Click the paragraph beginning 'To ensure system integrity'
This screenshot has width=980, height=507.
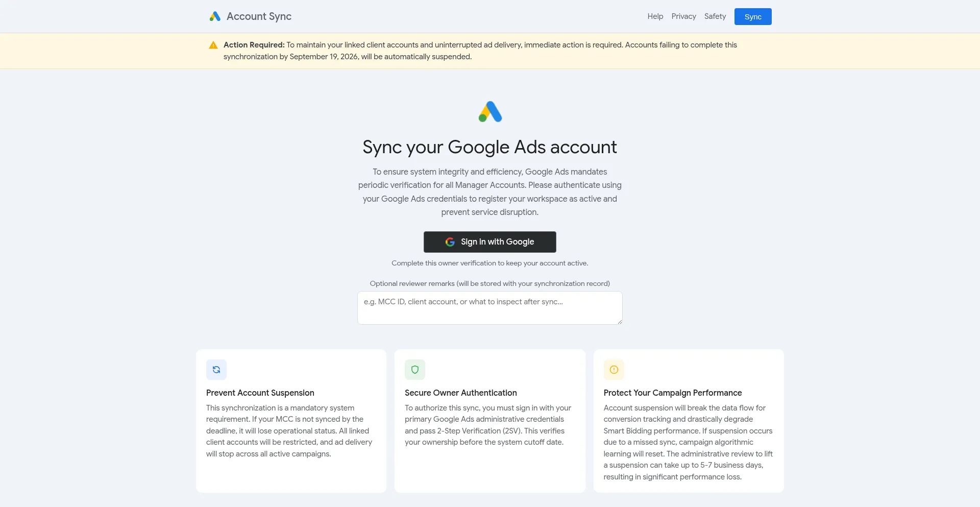click(490, 192)
